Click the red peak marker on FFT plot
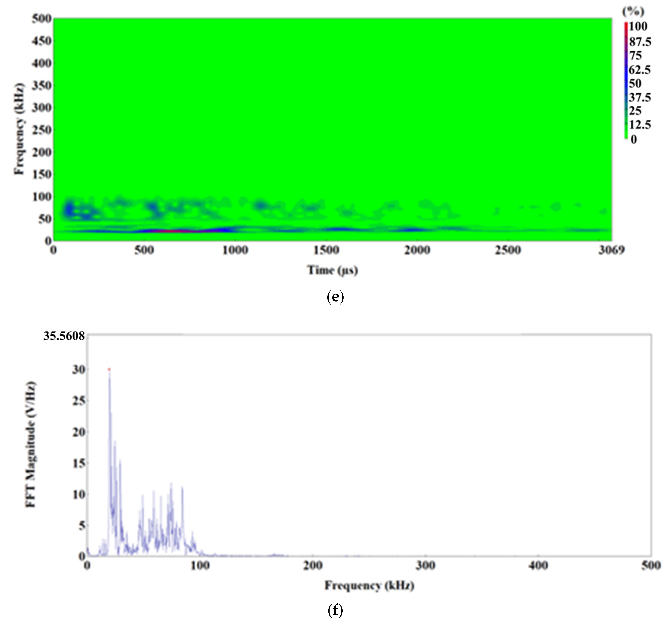The image size is (672, 622). point(109,369)
